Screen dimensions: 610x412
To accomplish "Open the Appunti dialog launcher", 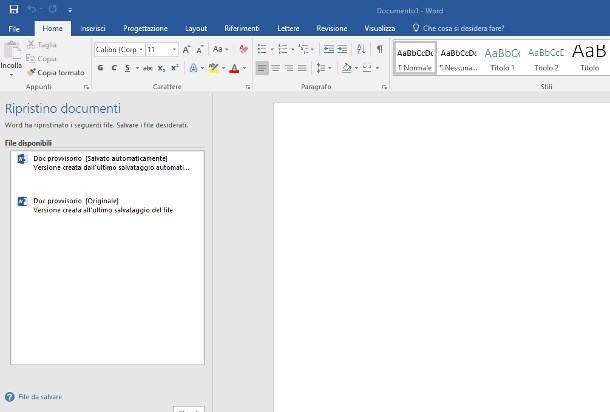I will point(86,87).
